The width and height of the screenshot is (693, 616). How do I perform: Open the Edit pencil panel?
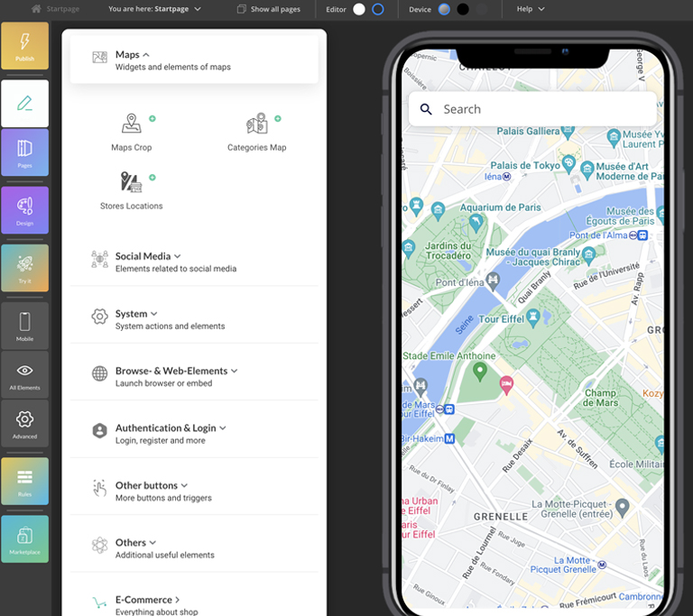click(x=24, y=104)
